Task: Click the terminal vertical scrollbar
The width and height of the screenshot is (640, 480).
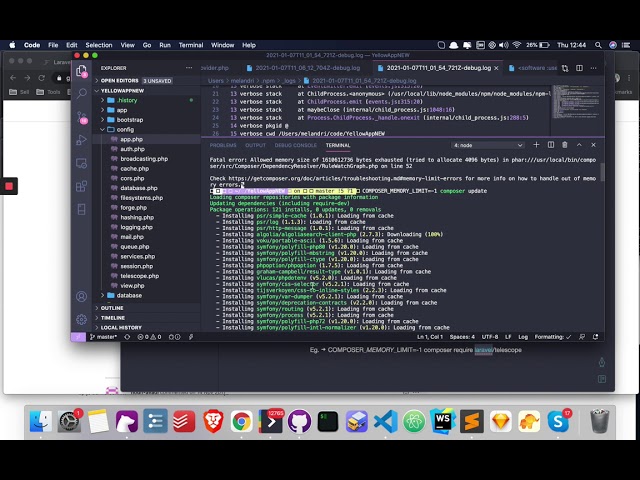Action: tap(602, 171)
